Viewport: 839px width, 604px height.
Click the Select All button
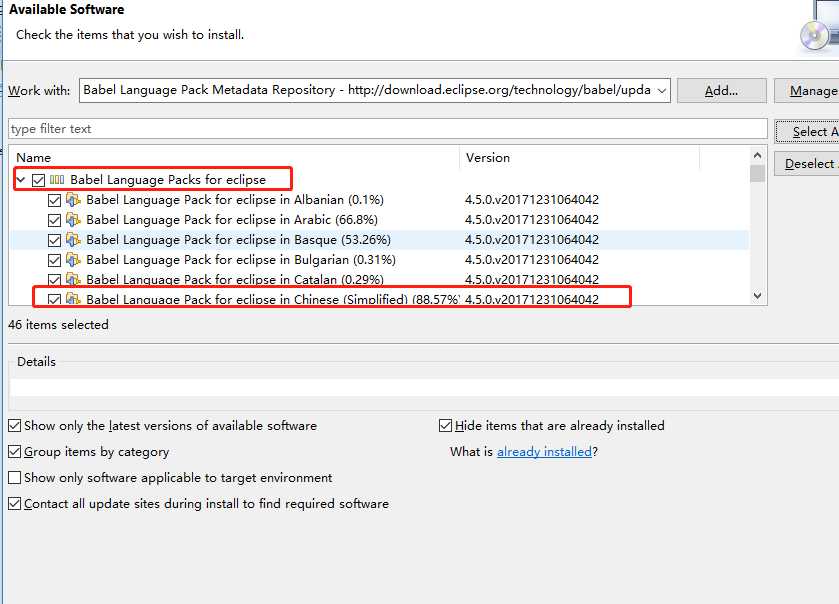pos(807,132)
